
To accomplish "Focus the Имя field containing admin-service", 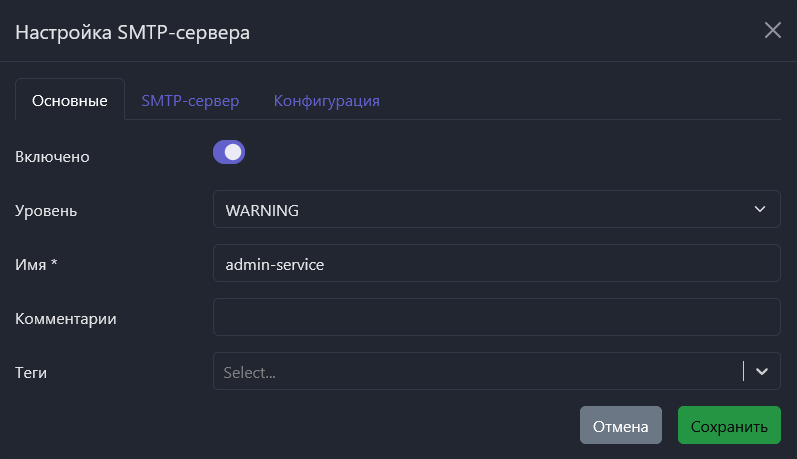I will click(x=495, y=264).
